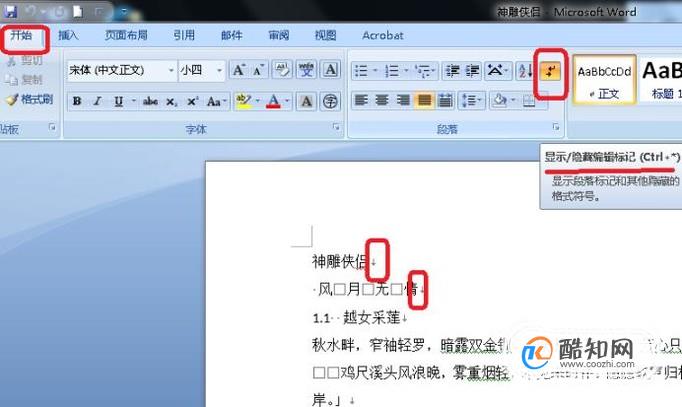Open the underline style dropdown arrow
Viewport: 682px width, 407px height.
click(134, 101)
